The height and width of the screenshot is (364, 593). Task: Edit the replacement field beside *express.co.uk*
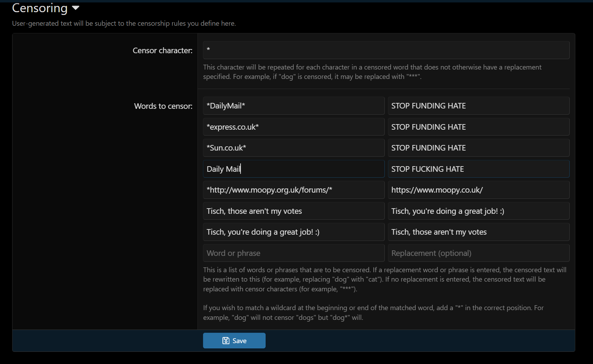click(x=479, y=127)
